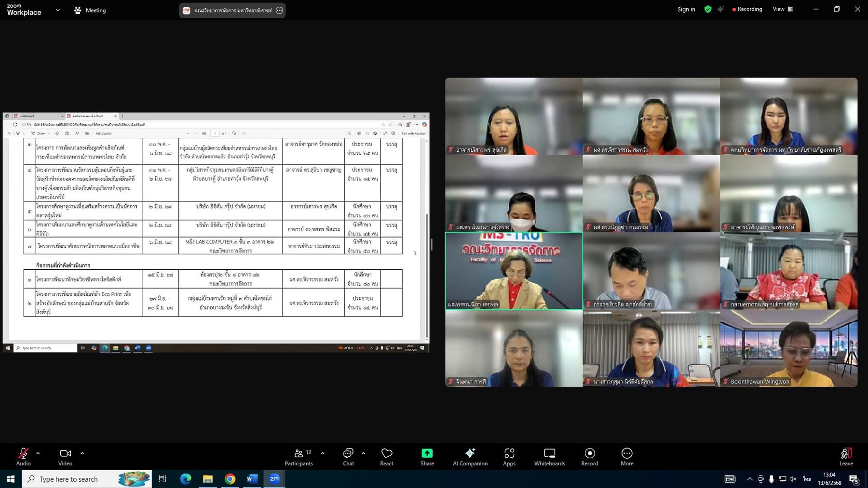Open the Zoom Workplace dropdown chevron
Viewport: 868px width, 488px height.
click(x=58, y=10)
